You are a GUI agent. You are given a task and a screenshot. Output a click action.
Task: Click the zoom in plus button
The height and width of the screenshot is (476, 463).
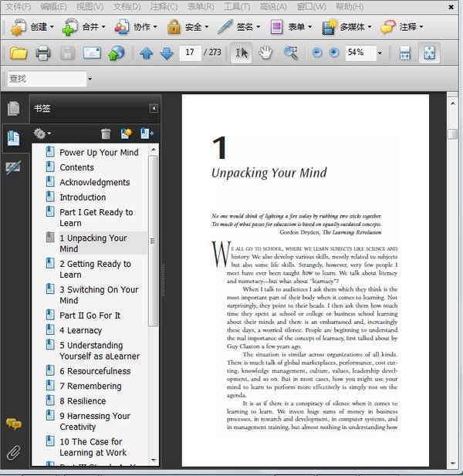334,52
